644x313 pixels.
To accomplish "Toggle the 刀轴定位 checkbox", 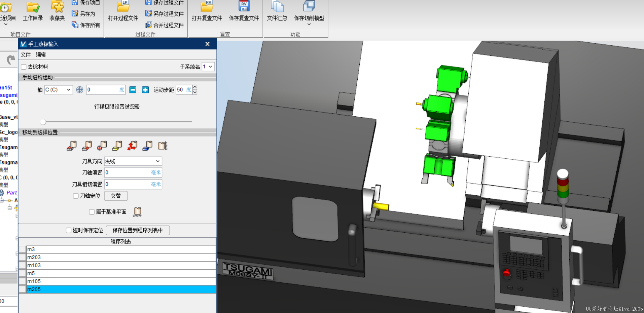I will click(76, 196).
